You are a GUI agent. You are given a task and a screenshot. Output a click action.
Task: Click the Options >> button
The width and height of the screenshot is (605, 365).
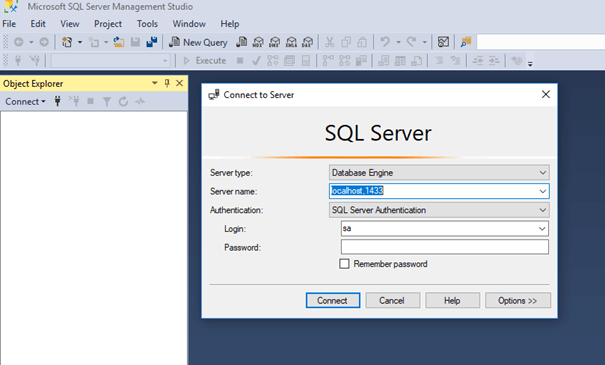(518, 300)
